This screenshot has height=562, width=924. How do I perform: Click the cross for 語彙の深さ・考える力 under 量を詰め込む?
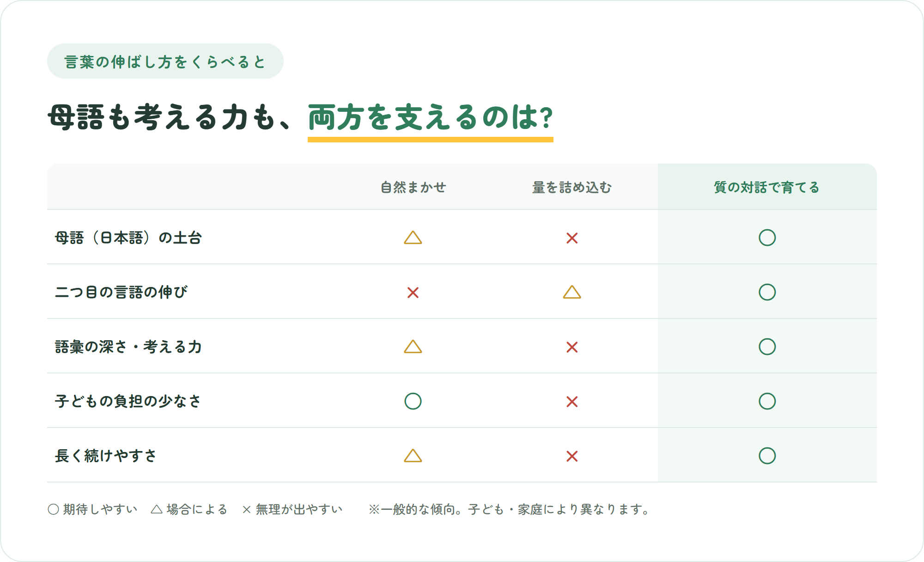point(572,347)
